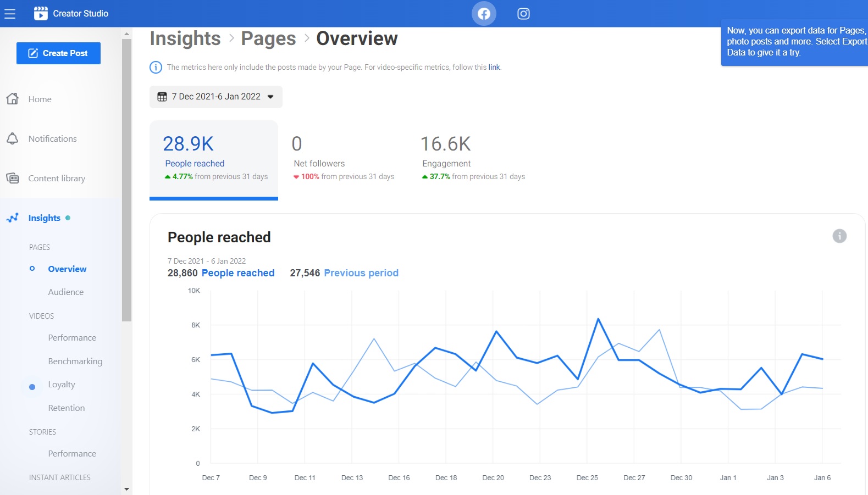Switch to the Instagram platform icon
Viewport: 868px width, 495px height.
tap(523, 14)
